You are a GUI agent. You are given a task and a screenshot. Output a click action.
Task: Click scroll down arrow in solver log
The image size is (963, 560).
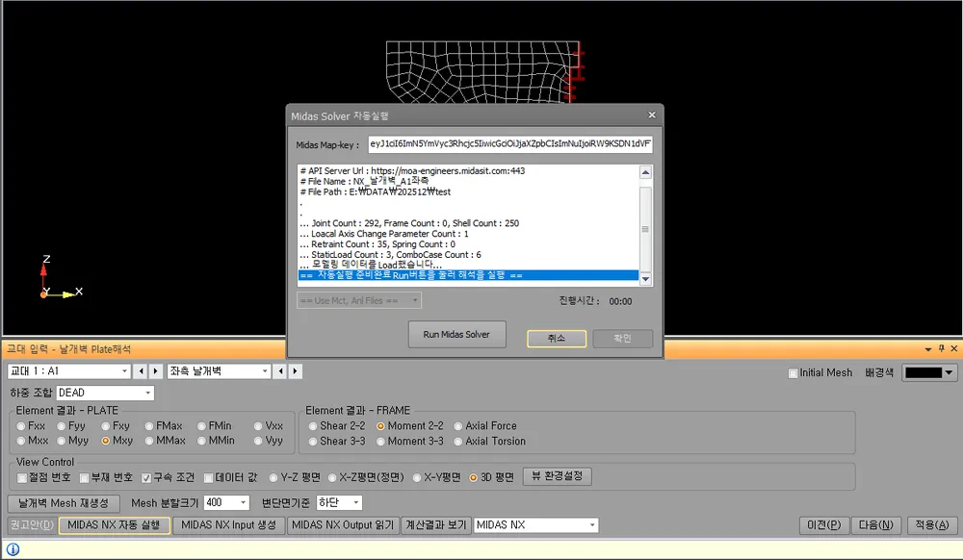[x=645, y=278]
